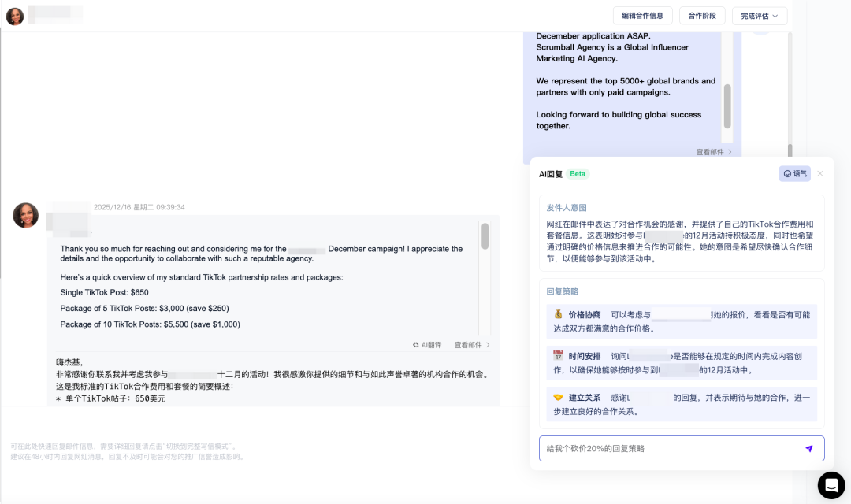Click the 建立关系 handshake icon
851x504 pixels.
pos(558,397)
